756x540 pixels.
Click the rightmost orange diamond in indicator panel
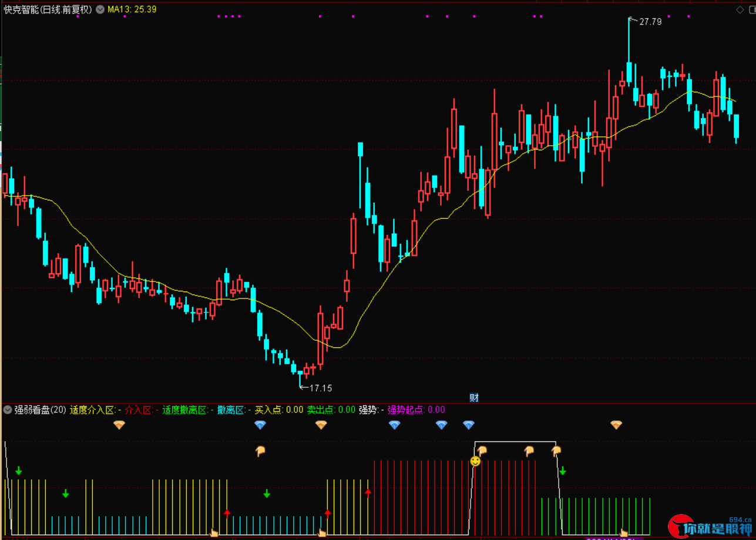(x=616, y=425)
